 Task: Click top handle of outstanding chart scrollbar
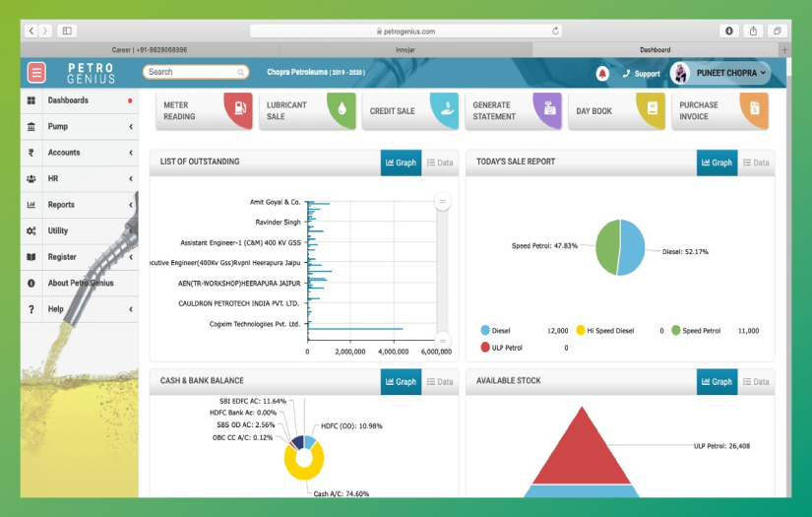point(442,202)
